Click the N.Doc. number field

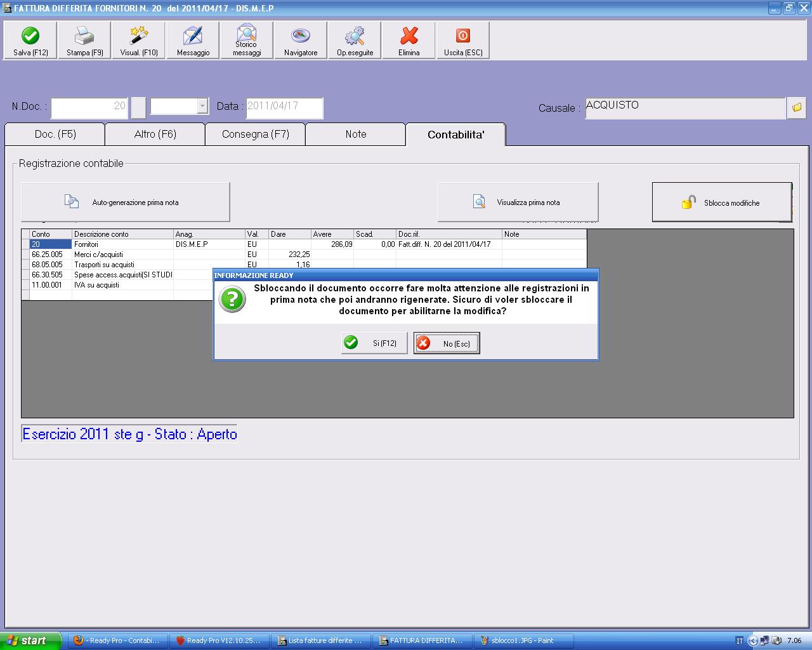tap(89, 108)
